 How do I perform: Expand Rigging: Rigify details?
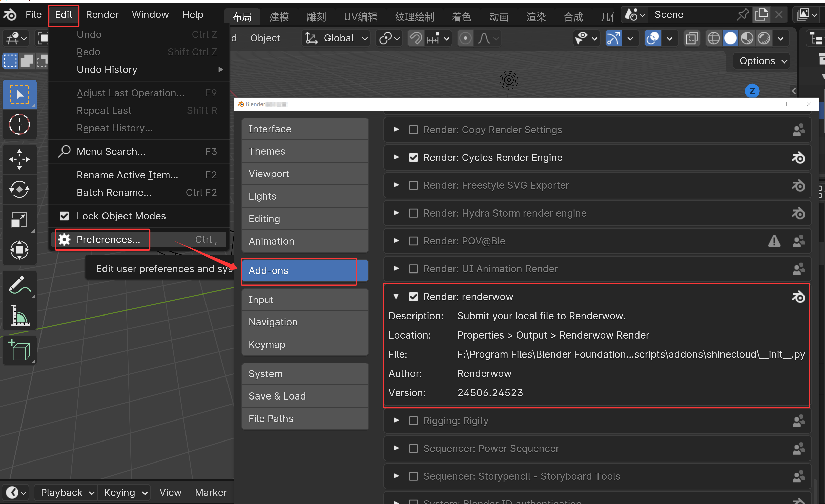point(396,420)
